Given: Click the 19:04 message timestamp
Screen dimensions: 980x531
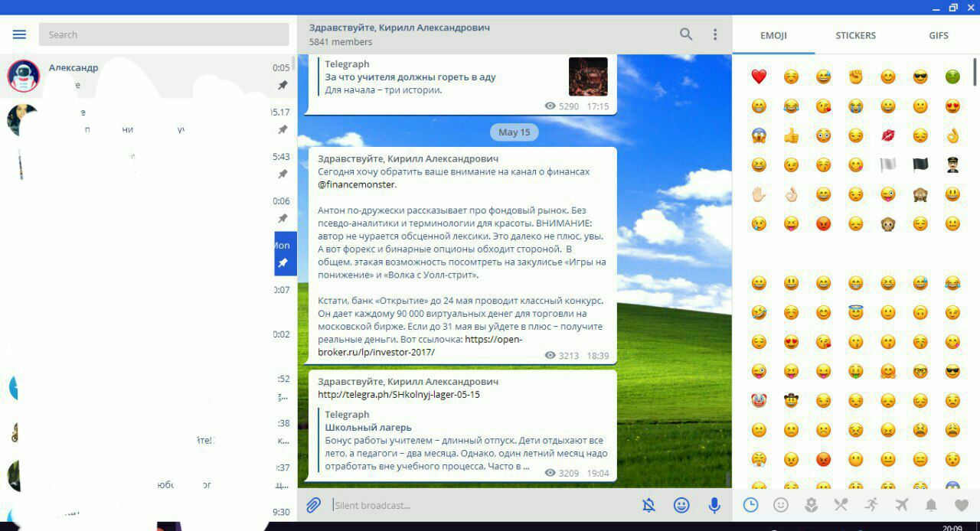Looking at the screenshot, I should [598, 473].
